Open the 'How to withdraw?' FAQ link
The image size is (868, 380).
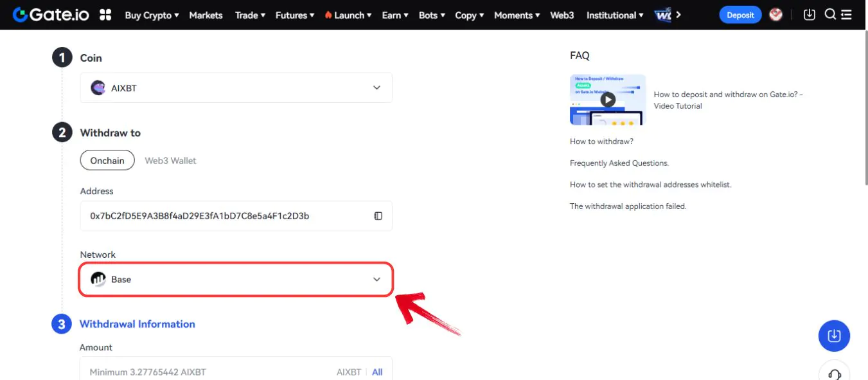[x=601, y=141]
